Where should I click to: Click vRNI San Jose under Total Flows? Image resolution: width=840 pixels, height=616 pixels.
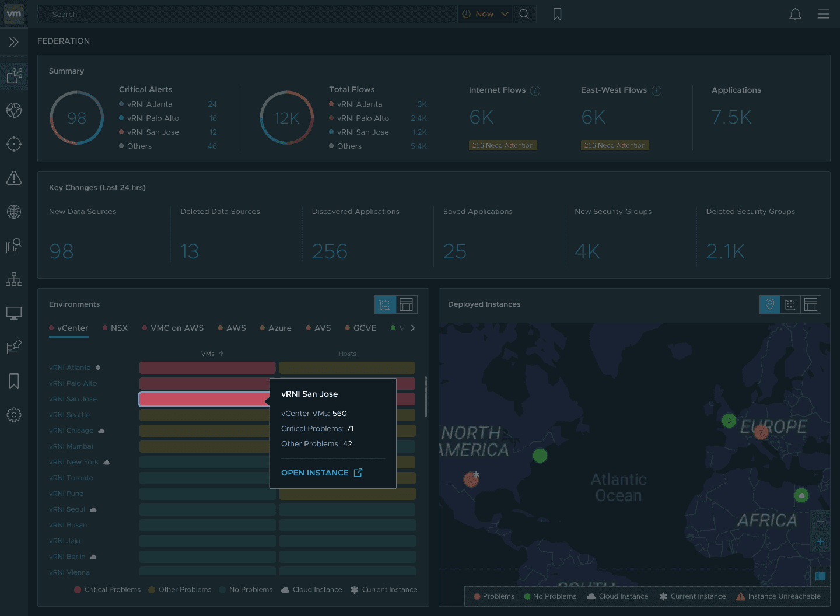(363, 132)
